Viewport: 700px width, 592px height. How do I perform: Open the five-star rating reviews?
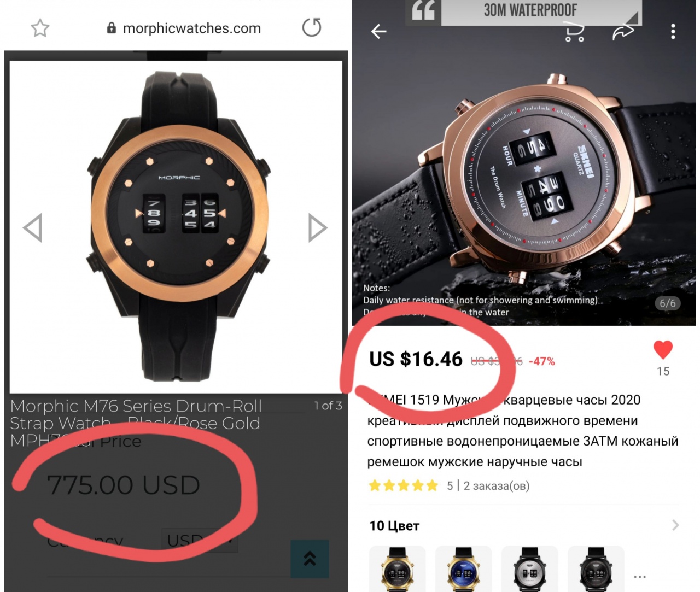pos(404,485)
